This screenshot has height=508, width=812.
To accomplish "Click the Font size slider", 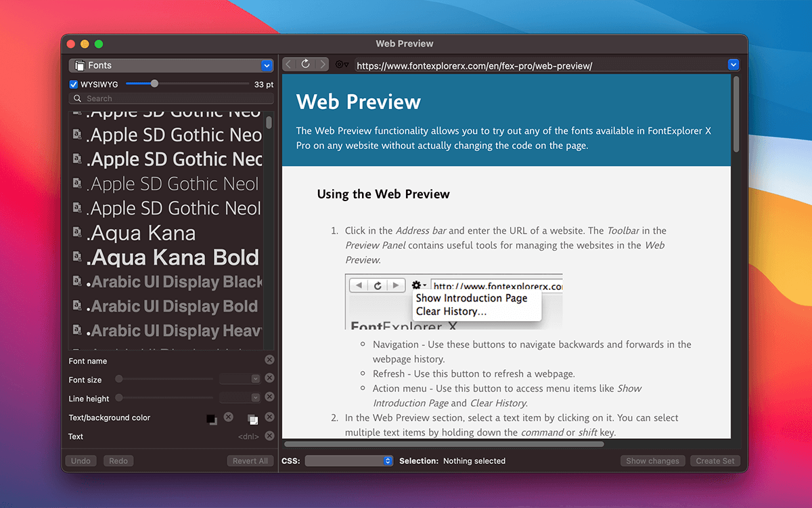I will [x=165, y=379].
